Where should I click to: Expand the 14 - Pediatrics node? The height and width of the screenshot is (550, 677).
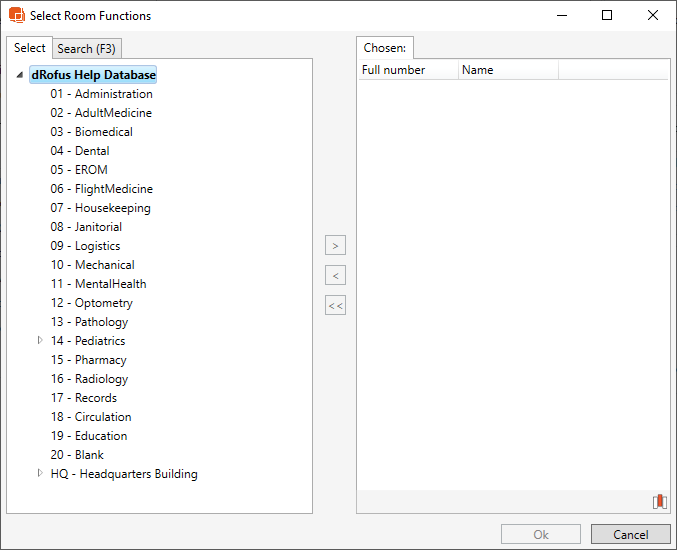click(x=40, y=341)
